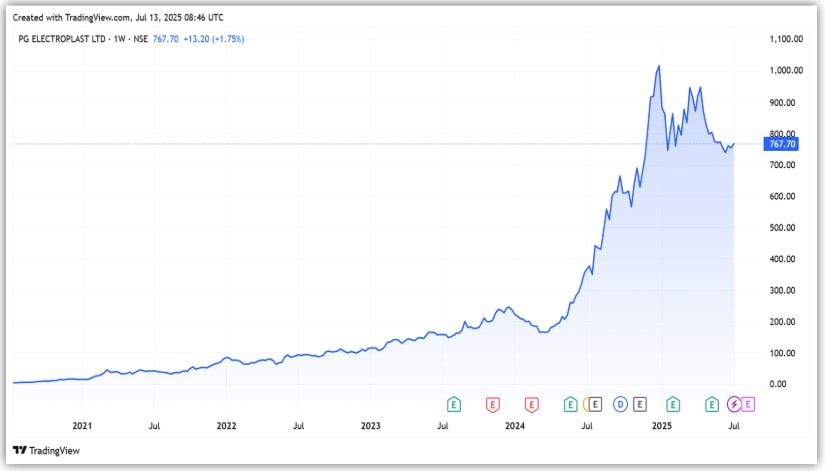Click the red E marker just before the 2024 label
The width and height of the screenshot is (825, 471).
[x=531, y=404]
